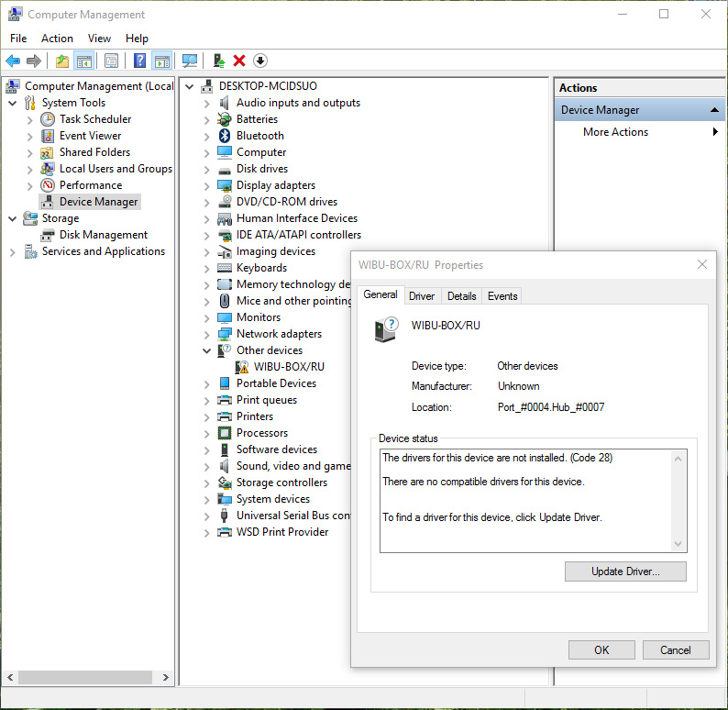Open the View menu

tap(99, 39)
